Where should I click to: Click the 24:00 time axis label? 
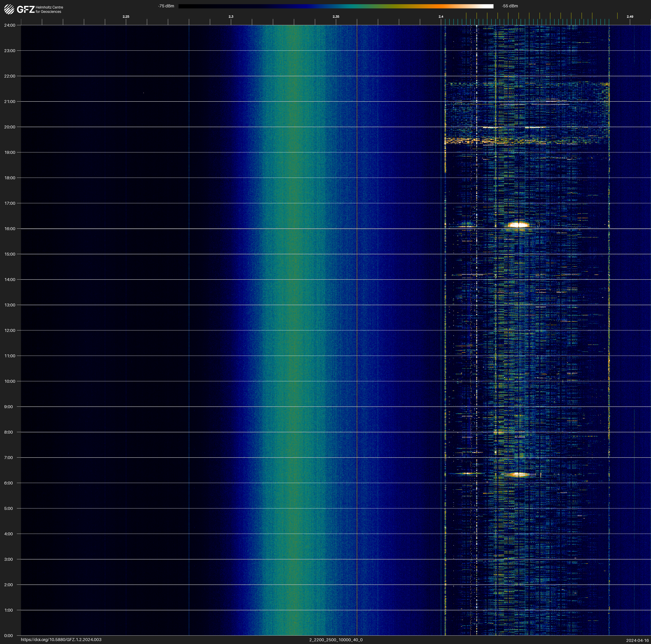point(10,25)
